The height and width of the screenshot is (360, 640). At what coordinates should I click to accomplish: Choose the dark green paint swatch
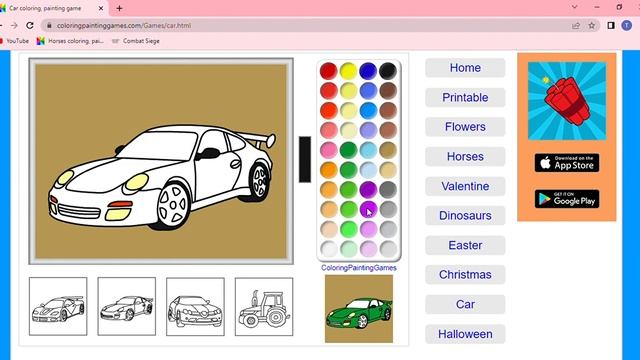point(348,150)
